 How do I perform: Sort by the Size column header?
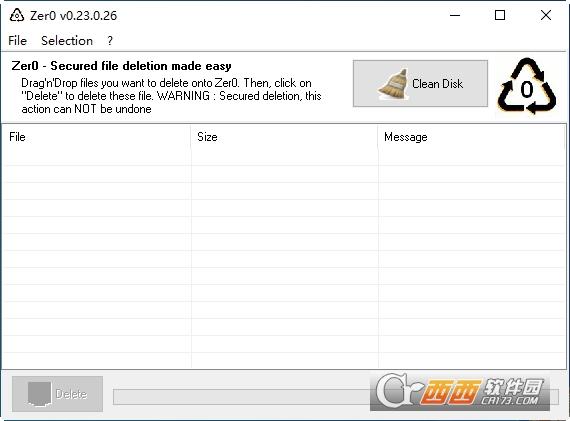coord(284,137)
